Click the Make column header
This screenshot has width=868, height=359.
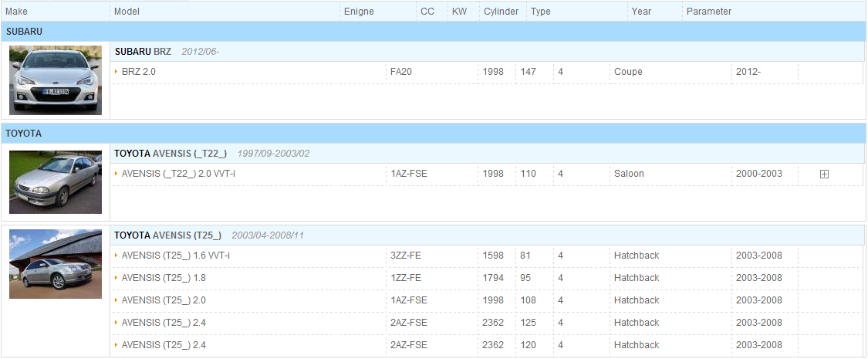click(16, 11)
